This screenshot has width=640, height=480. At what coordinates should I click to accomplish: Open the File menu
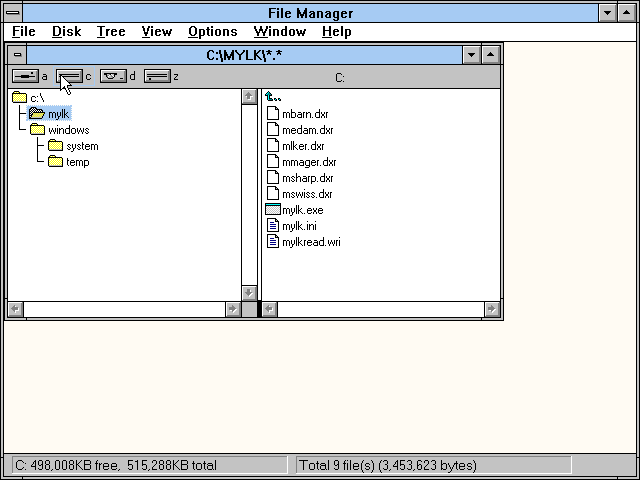[23, 31]
